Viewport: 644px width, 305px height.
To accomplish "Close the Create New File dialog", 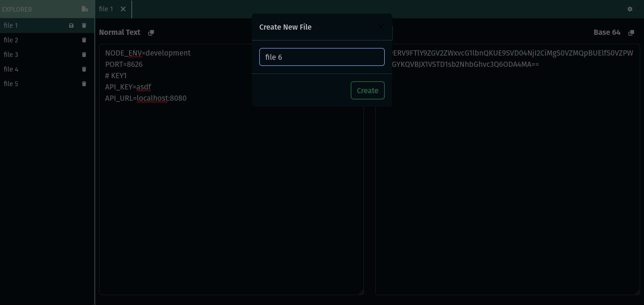I will tap(381, 27).
